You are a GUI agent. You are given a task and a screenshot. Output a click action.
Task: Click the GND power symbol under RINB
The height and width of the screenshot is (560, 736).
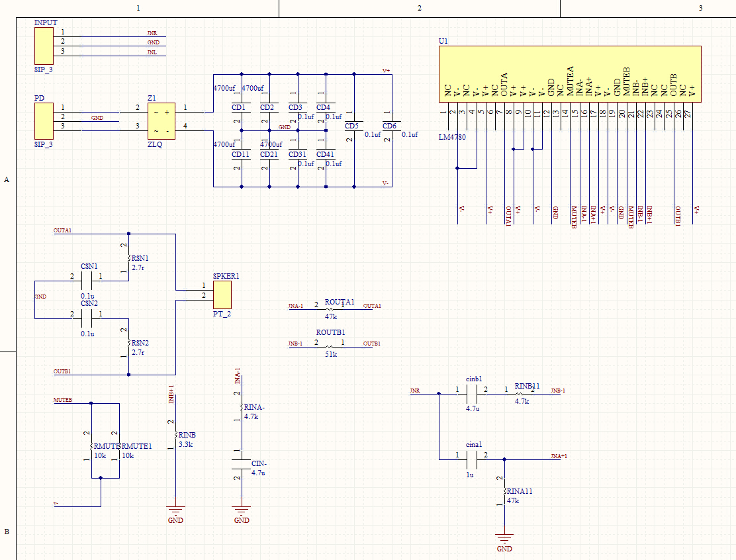tap(175, 511)
